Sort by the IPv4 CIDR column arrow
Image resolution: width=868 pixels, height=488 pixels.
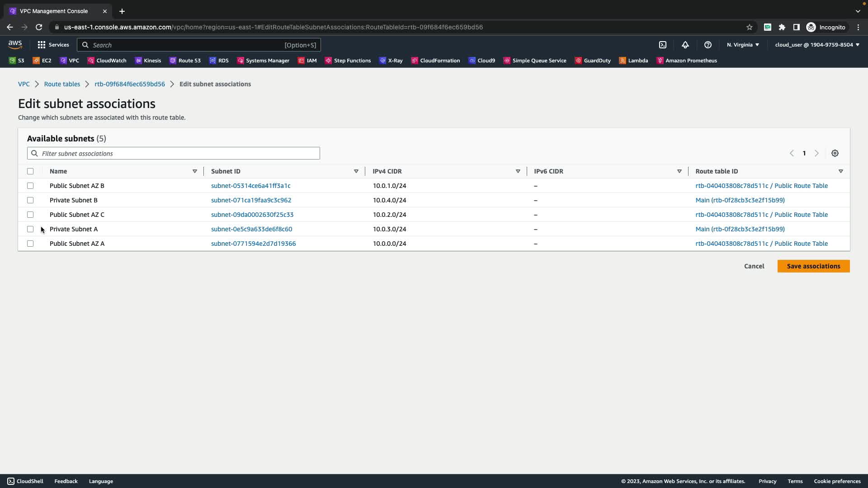coord(518,171)
